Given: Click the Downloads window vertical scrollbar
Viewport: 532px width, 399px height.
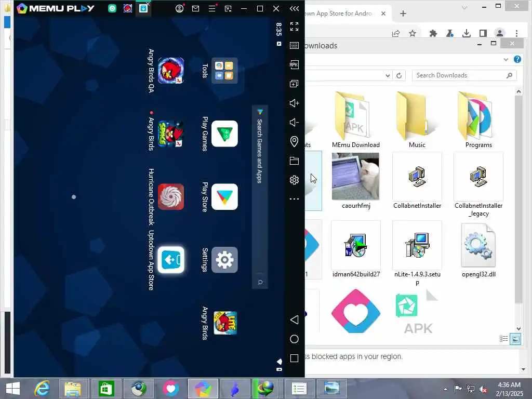Looking at the screenshot, I should [518, 199].
